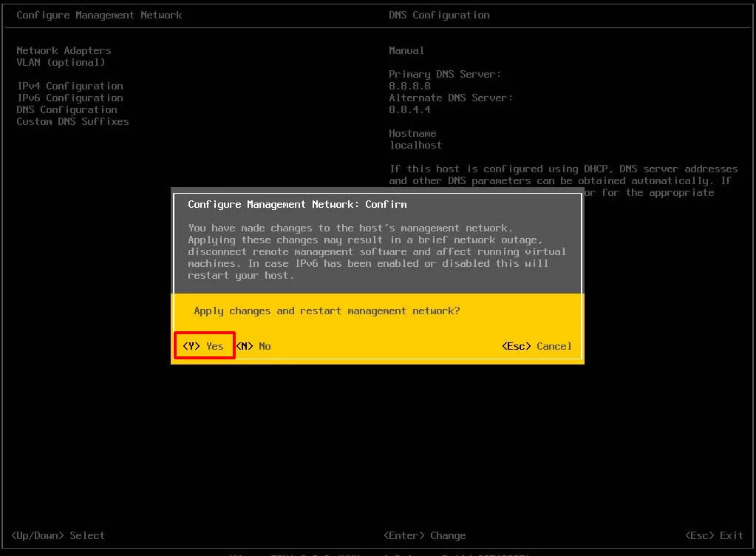Click the Configure Management Network: Confirm title
Viewport: 756px width, 556px height.
click(297, 204)
